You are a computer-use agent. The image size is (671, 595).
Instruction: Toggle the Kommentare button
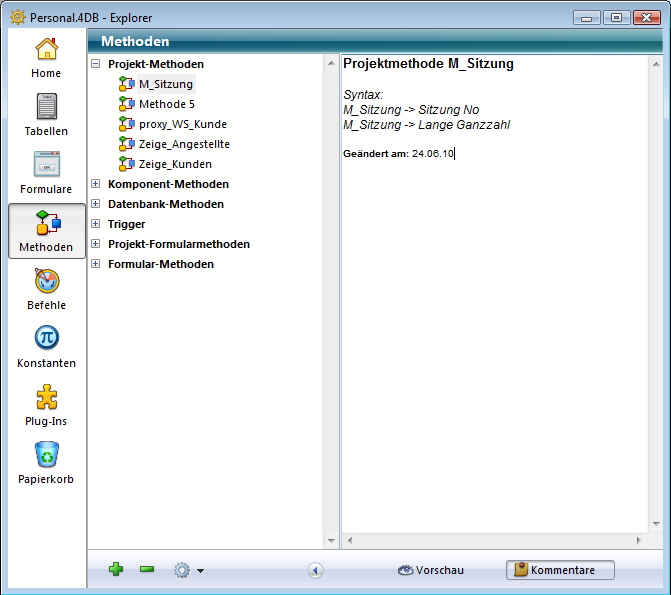coord(560,570)
